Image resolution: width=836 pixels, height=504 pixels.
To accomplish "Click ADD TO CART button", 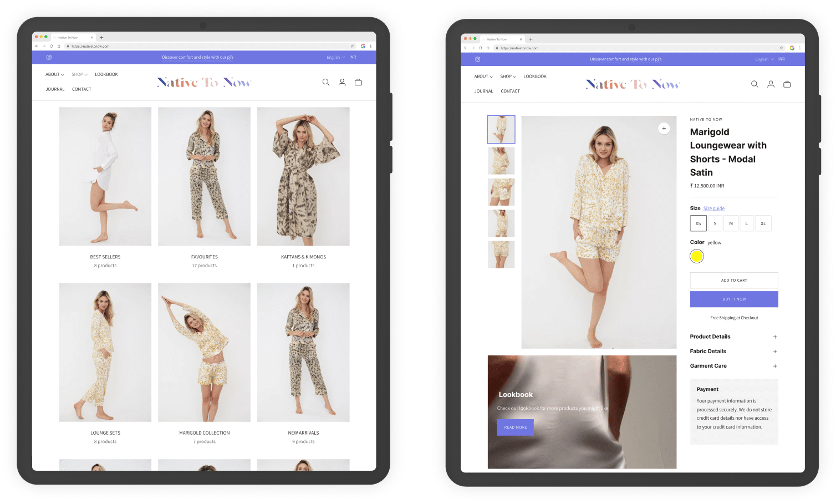I will click(734, 280).
